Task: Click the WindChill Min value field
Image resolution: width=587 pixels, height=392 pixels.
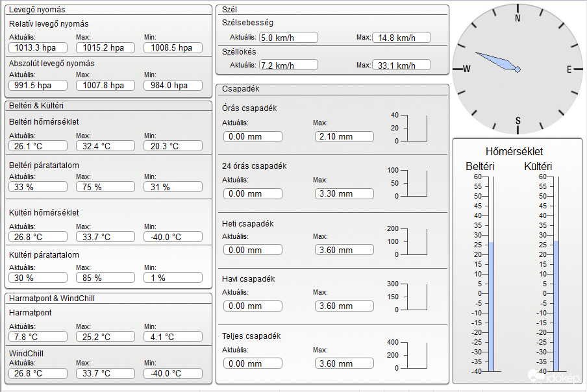Action: coord(173,373)
